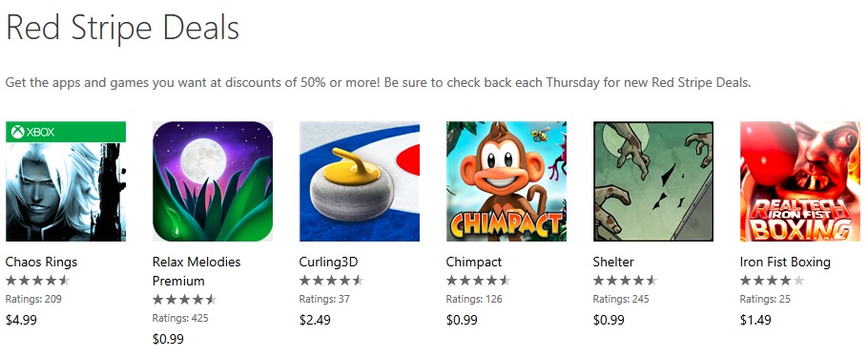Open the Curling3D stone icon
The image size is (868, 358).
click(360, 181)
